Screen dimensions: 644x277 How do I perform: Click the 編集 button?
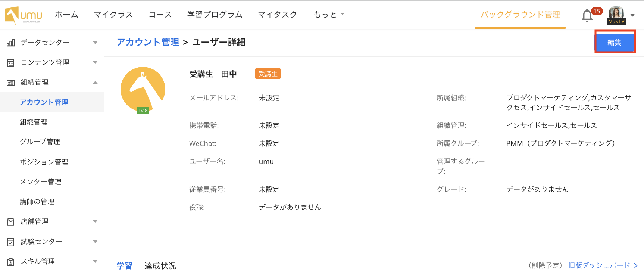click(x=615, y=43)
